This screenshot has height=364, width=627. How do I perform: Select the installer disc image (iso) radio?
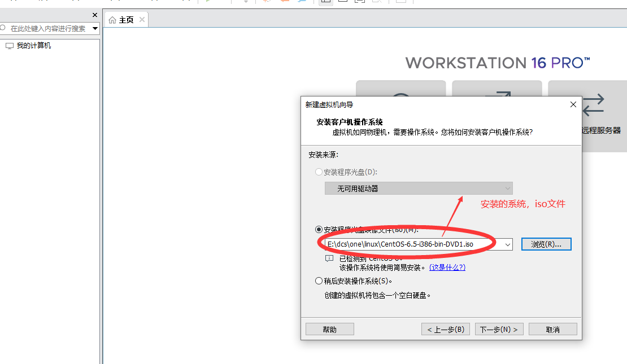tap(319, 229)
